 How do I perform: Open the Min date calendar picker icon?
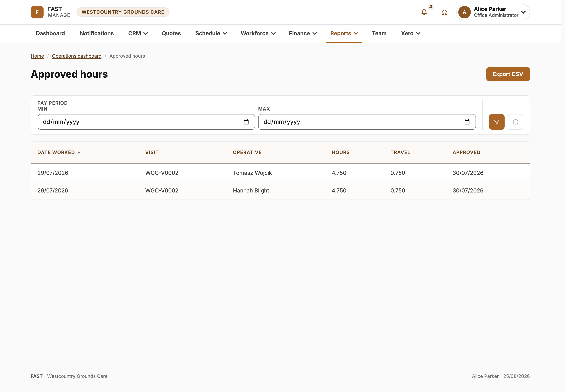pyautogui.click(x=246, y=122)
